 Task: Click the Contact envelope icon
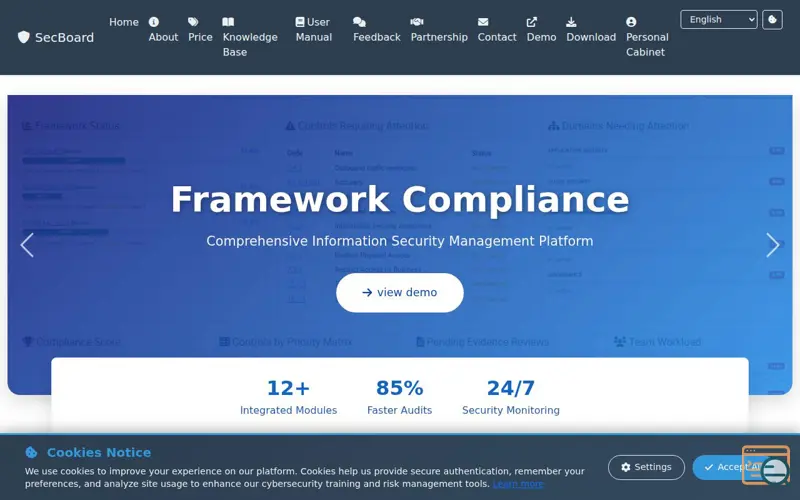pyautogui.click(x=483, y=22)
